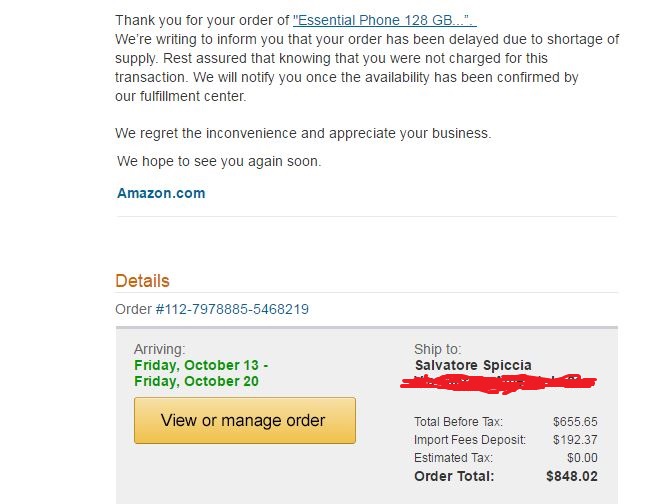The height and width of the screenshot is (504, 671).
Task: Click the red scribbled-out address line
Action: click(498, 383)
